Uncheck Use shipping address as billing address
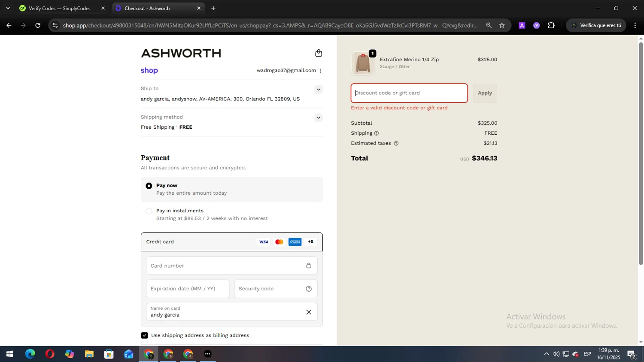 click(145, 335)
